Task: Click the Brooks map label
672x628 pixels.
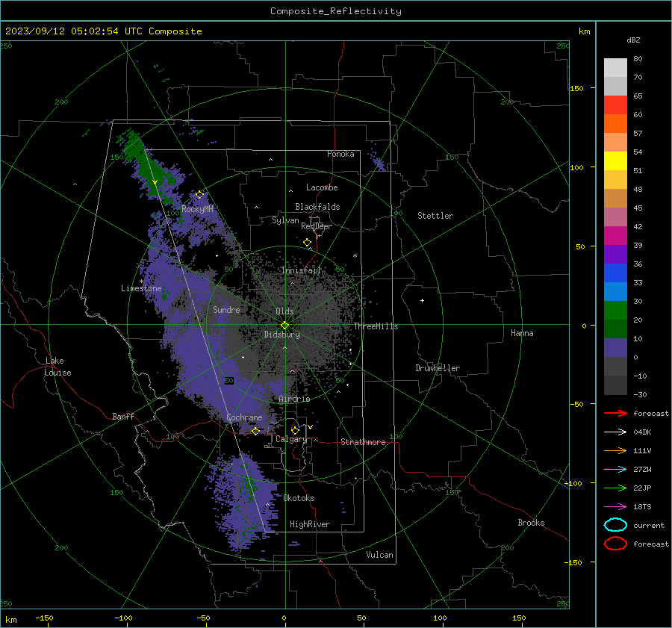Action: 531,523
